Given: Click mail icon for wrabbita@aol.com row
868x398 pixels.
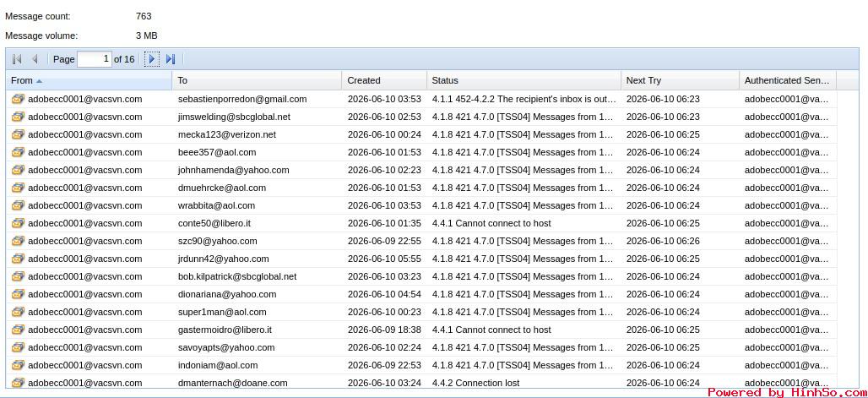Looking at the screenshot, I should point(19,205).
